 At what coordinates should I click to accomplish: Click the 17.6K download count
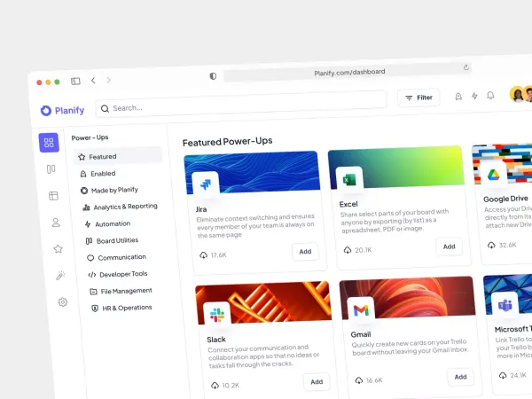[218, 254]
